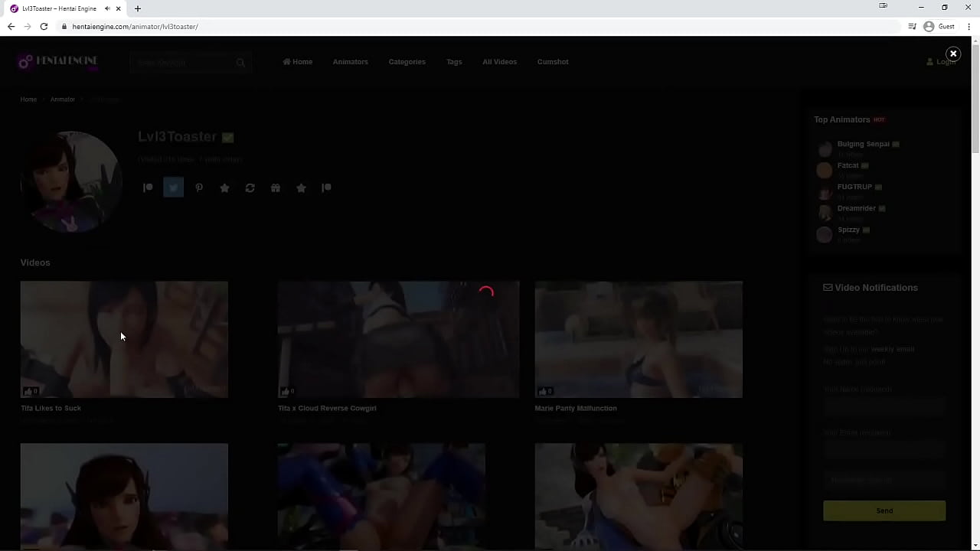Switch to the All Videos menu item
This screenshot has height=551, width=980.
coord(499,61)
